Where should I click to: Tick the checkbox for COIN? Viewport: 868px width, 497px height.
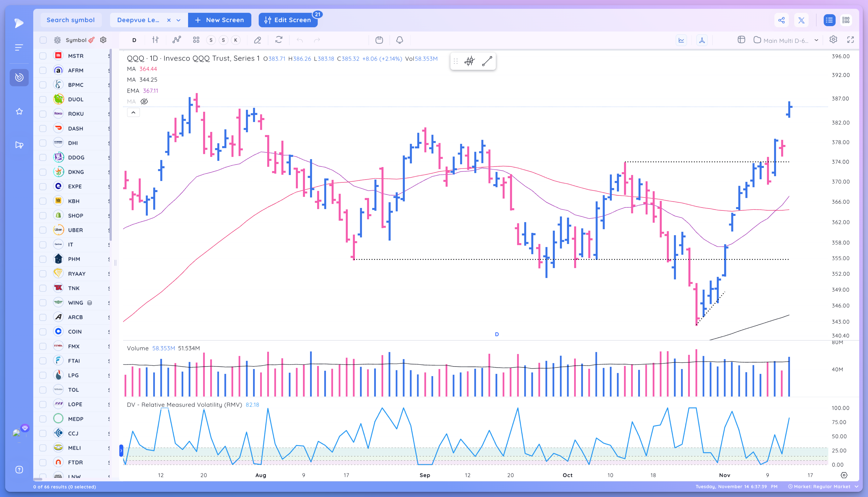43,331
